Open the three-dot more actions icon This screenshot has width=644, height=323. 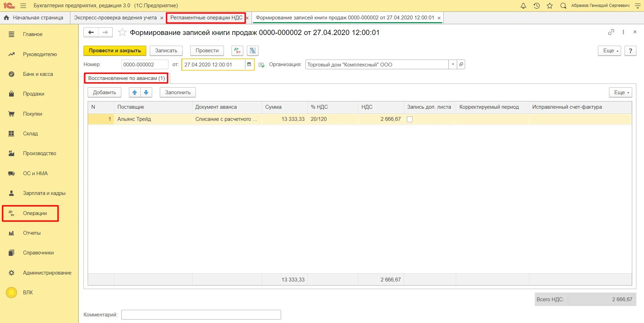623,32
